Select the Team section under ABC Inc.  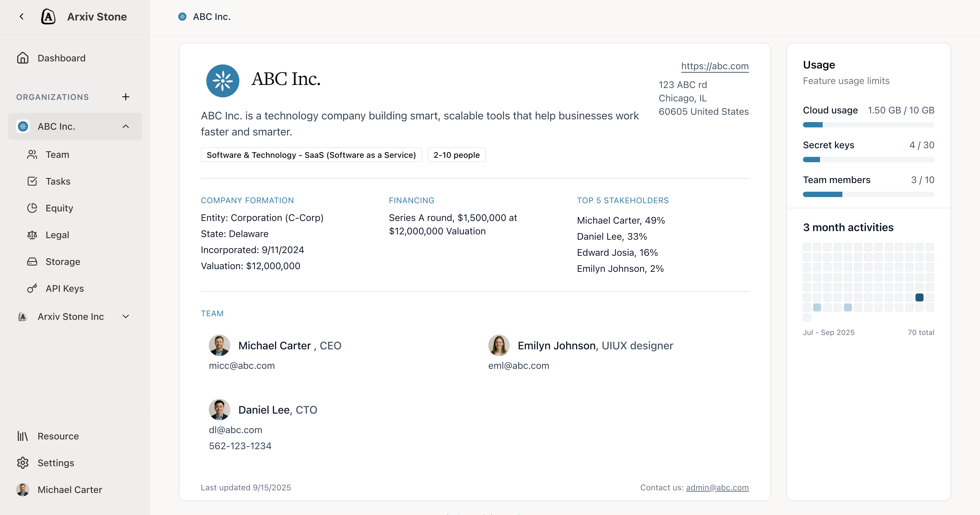(57, 154)
